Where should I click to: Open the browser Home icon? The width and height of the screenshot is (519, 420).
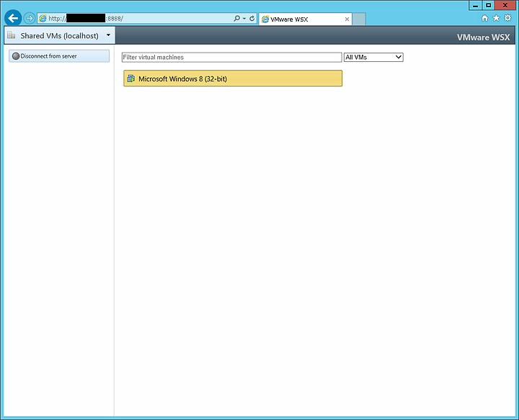click(x=484, y=18)
